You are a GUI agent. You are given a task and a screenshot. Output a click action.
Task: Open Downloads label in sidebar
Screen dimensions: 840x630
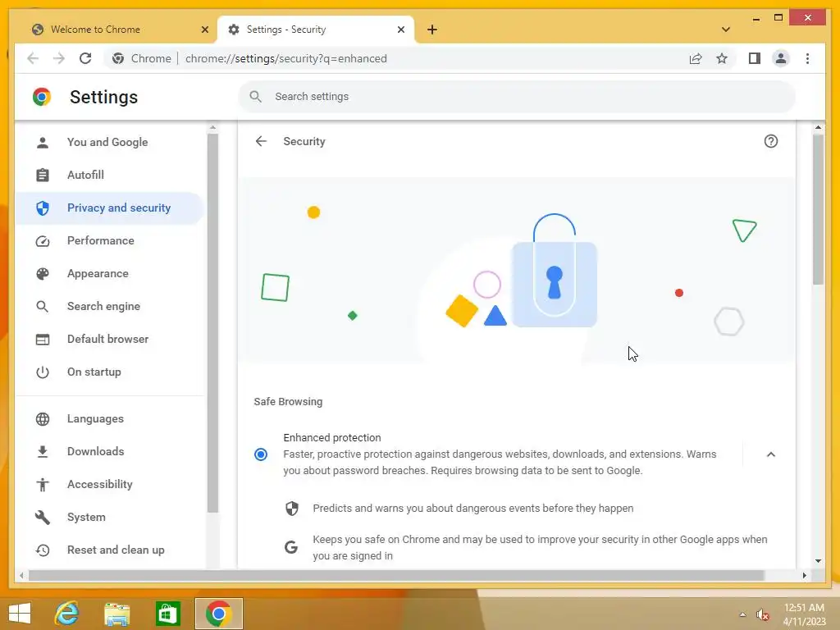95,452
